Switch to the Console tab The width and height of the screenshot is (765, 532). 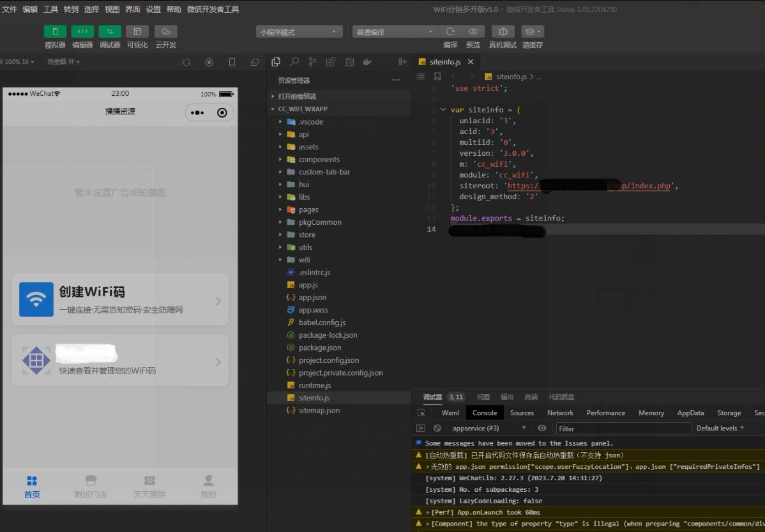click(x=485, y=413)
